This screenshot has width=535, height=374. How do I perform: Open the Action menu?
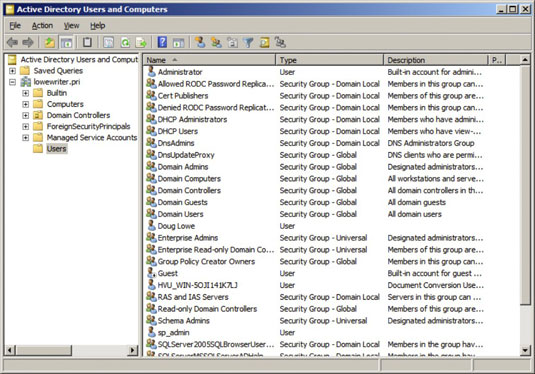click(42, 26)
